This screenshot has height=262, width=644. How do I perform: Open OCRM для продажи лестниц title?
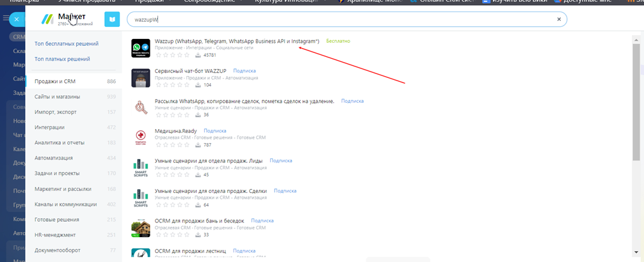tap(191, 250)
